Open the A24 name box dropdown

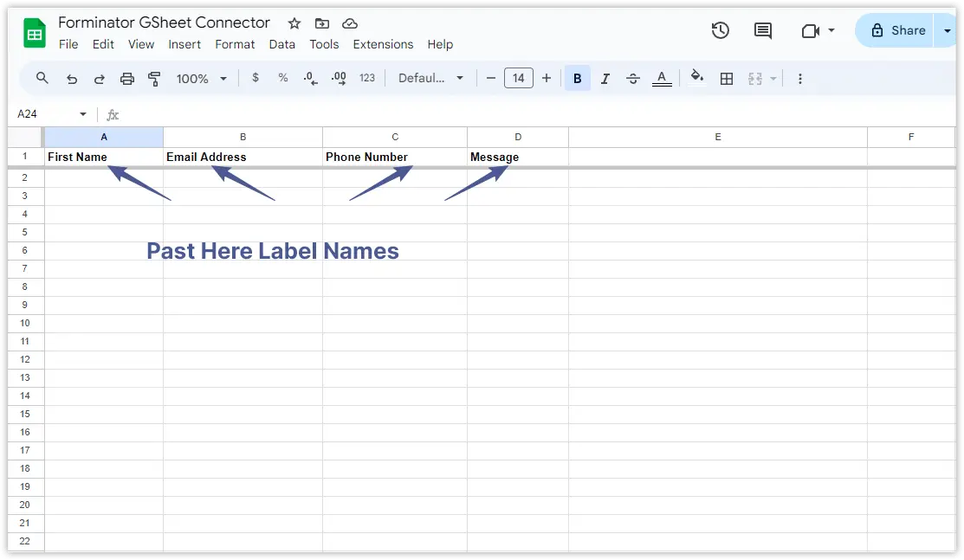coord(83,114)
